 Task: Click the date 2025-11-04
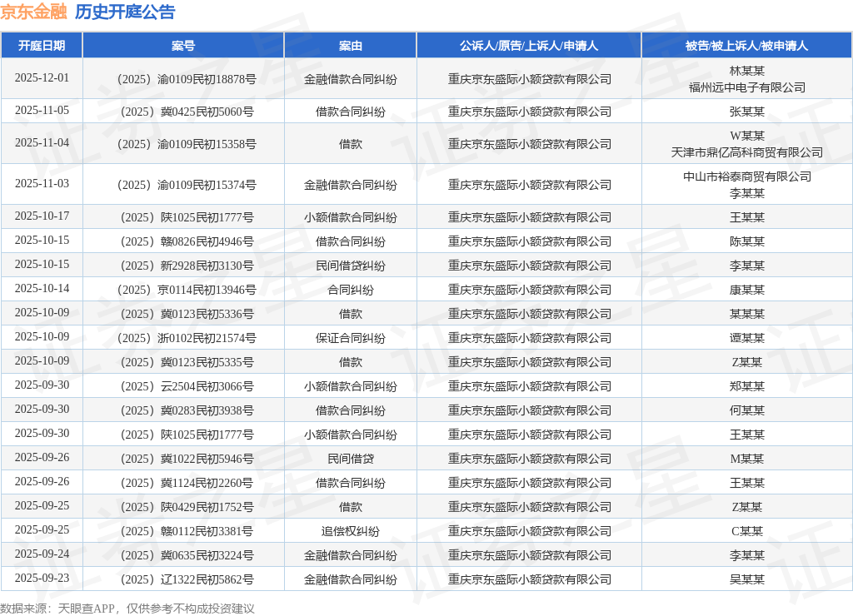(42, 142)
